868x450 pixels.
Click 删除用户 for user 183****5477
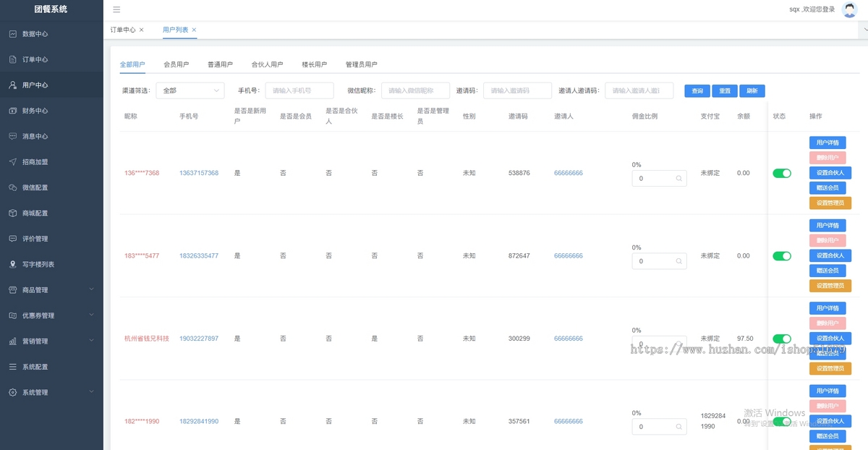coord(827,240)
